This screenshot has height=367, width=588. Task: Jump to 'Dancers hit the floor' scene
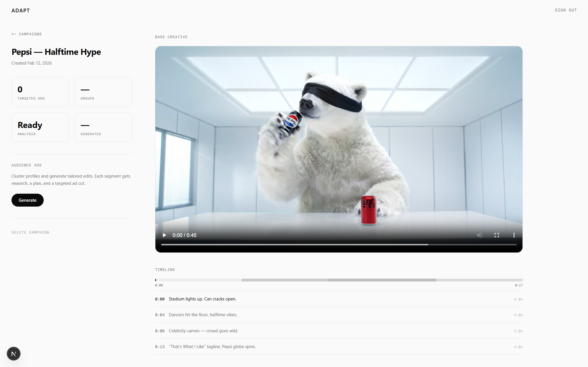(x=203, y=315)
